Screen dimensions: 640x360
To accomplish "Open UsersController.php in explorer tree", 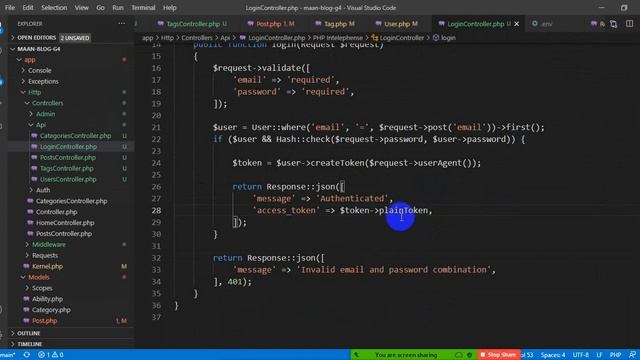I will [68, 179].
